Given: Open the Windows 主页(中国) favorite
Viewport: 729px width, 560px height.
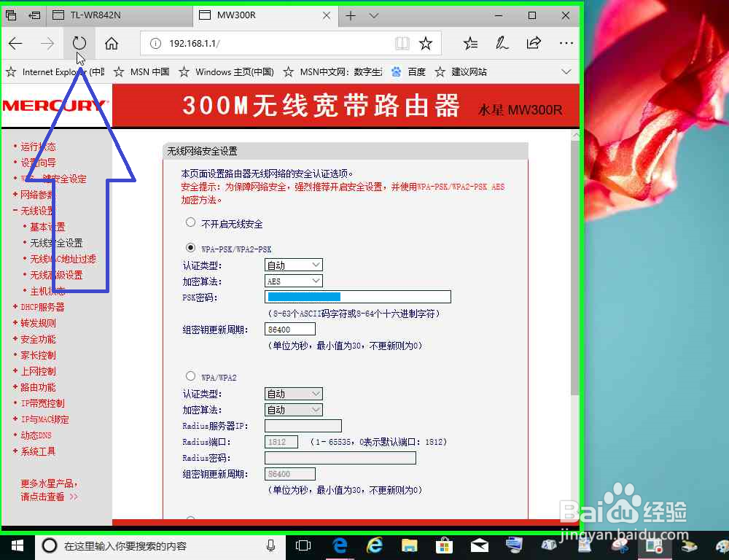Looking at the screenshot, I should [x=227, y=72].
